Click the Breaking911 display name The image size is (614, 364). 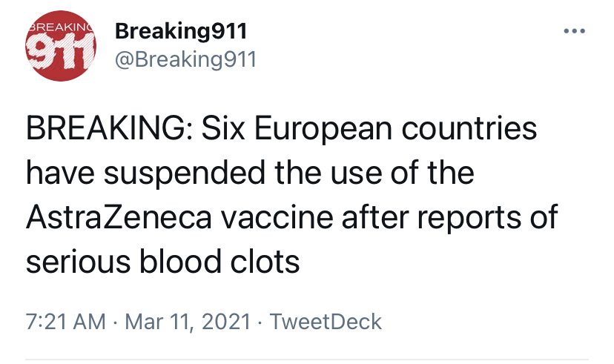[x=181, y=31]
